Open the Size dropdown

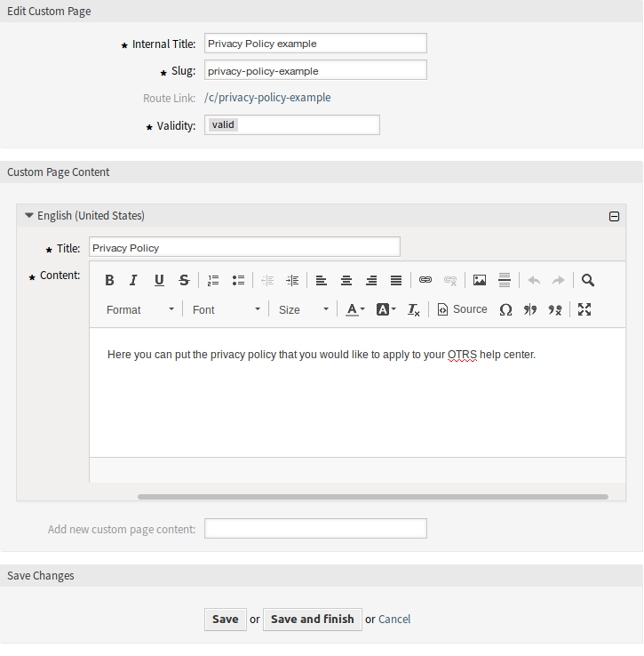pyautogui.click(x=304, y=310)
